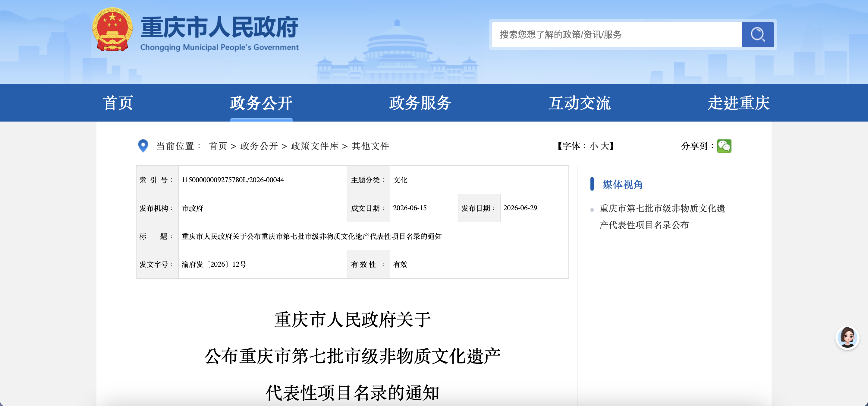Set font size to large (大)
The image size is (868, 406).
pyautogui.click(x=605, y=146)
